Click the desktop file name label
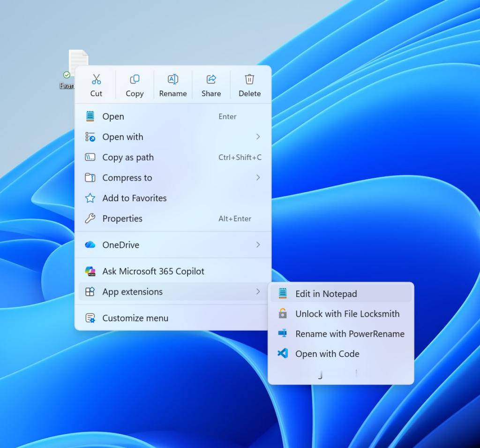The width and height of the screenshot is (480, 448). [x=67, y=85]
